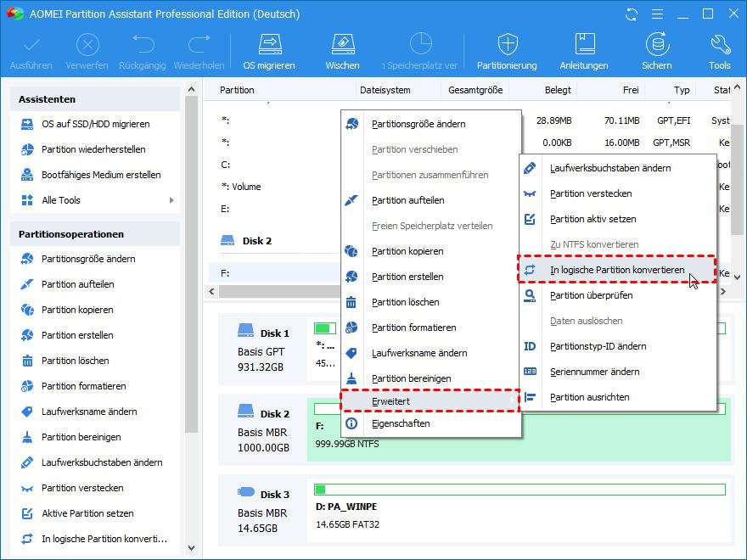Click the Wiederholen redo icon
The height and width of the screenshot is (560, 747).
click(199, 44)
